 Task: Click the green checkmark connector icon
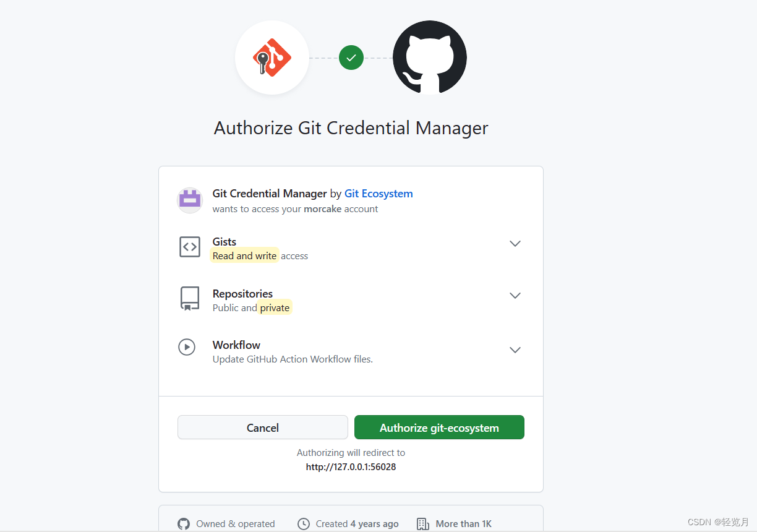(351, 57)
